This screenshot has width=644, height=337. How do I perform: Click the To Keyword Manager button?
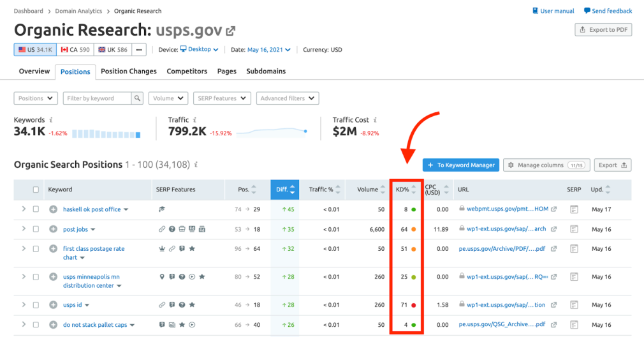[460, 165]
